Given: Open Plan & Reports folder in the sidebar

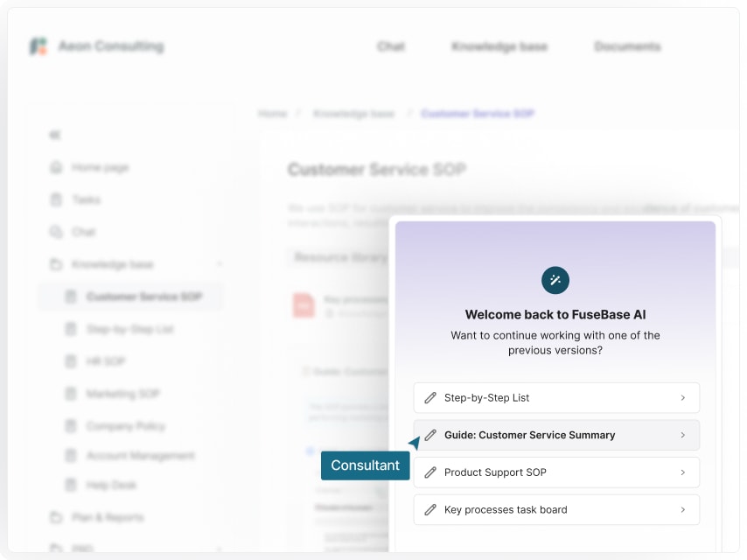Looking at the screenshot, I should (x=108, y=517).
